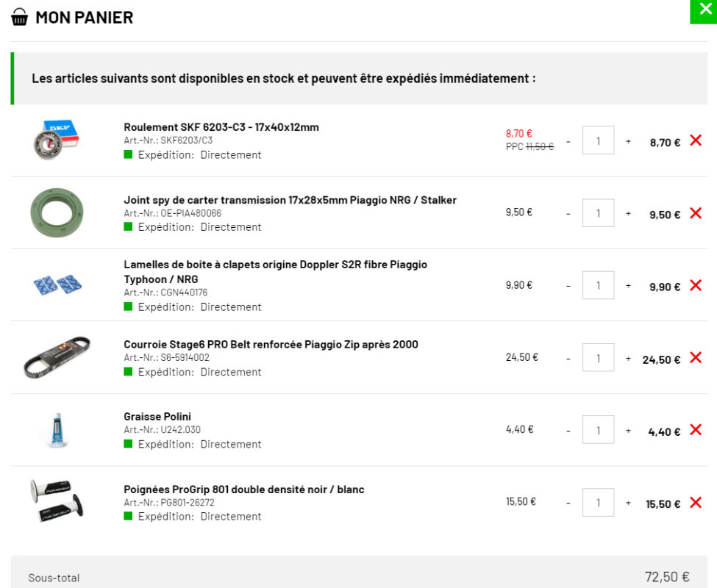Click the struck-through PPC 11,50 € price
This screenshot has width=717, height=588.
(x=530, y=147)
